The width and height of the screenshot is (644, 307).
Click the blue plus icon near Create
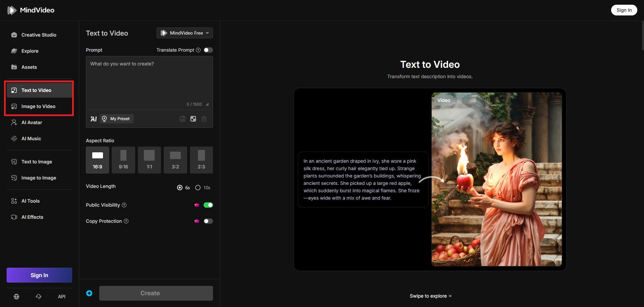89,293
